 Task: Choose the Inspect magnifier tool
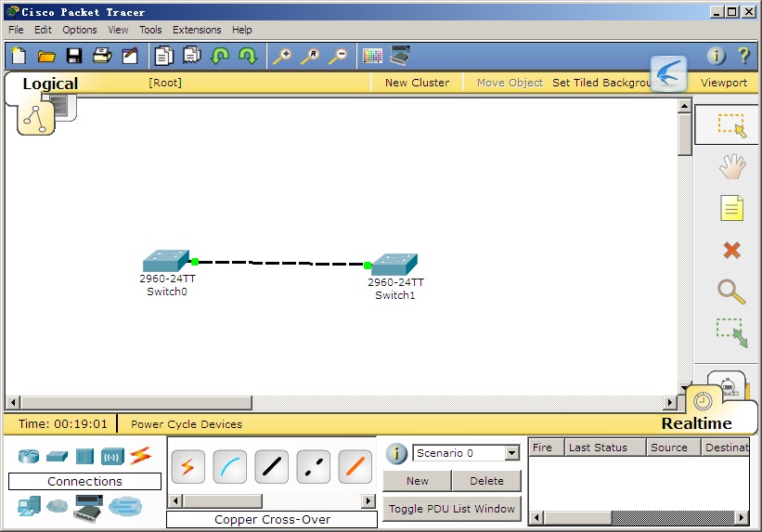731,292
